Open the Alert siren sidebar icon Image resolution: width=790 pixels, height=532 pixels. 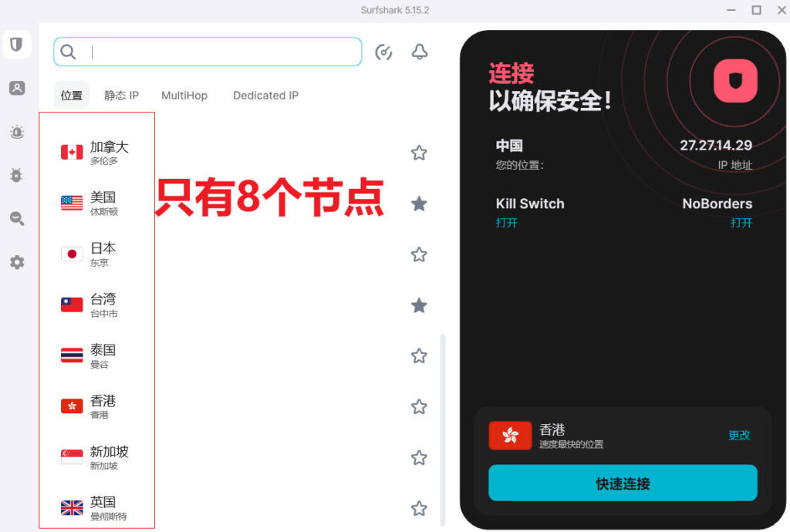pyautogui.click(x=16, y=132)
